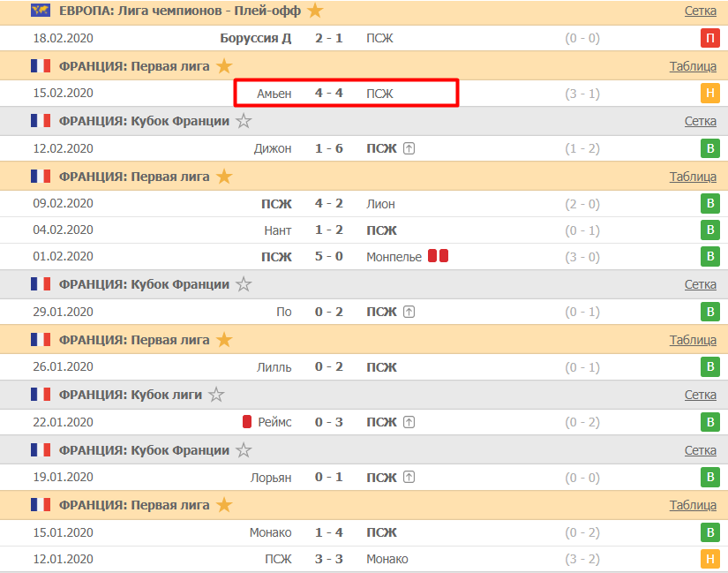Open Таблица link above the ПСЖ–Лион match

[693, 177]
